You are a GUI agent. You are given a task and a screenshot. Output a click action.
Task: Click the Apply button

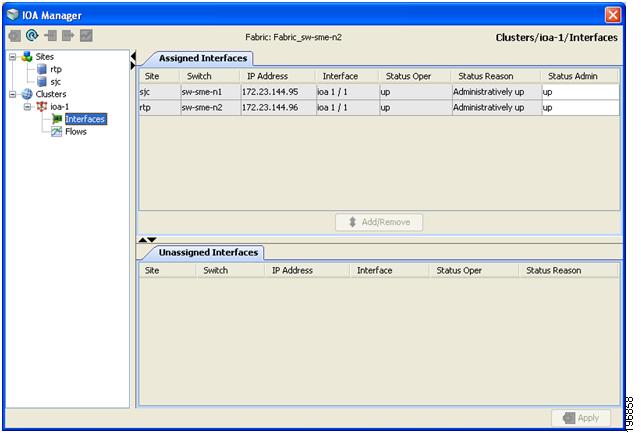581,418
